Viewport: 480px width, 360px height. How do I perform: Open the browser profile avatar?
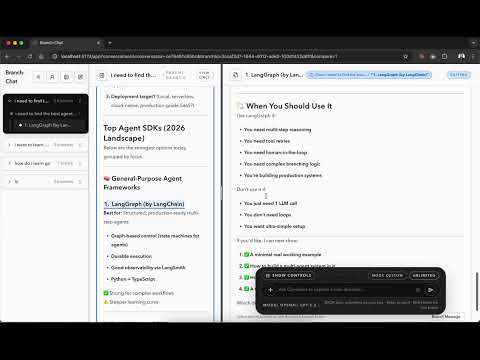point(461,56)
